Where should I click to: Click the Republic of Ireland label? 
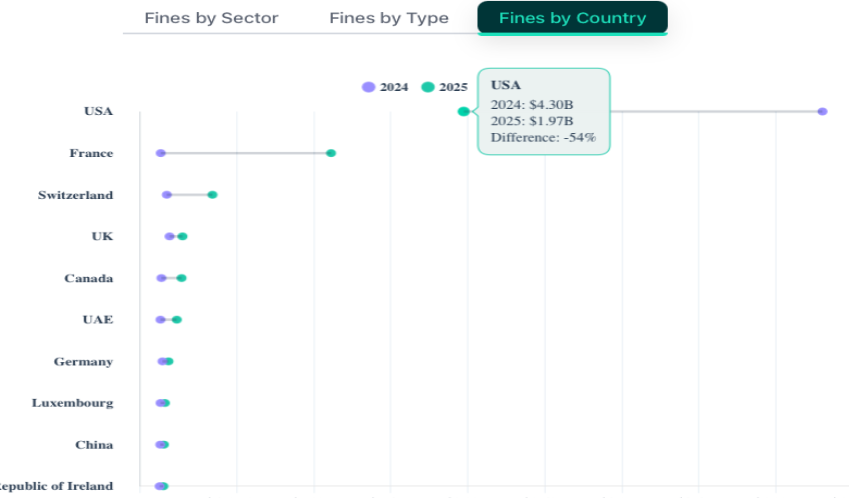tap(58, 486)
